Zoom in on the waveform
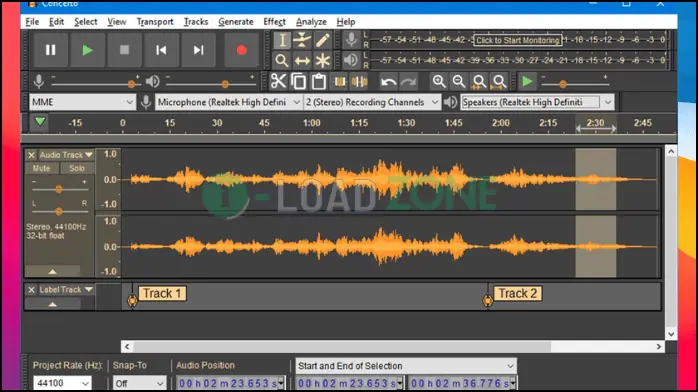Viewport: 698px width, 392px height. (439, 81)
